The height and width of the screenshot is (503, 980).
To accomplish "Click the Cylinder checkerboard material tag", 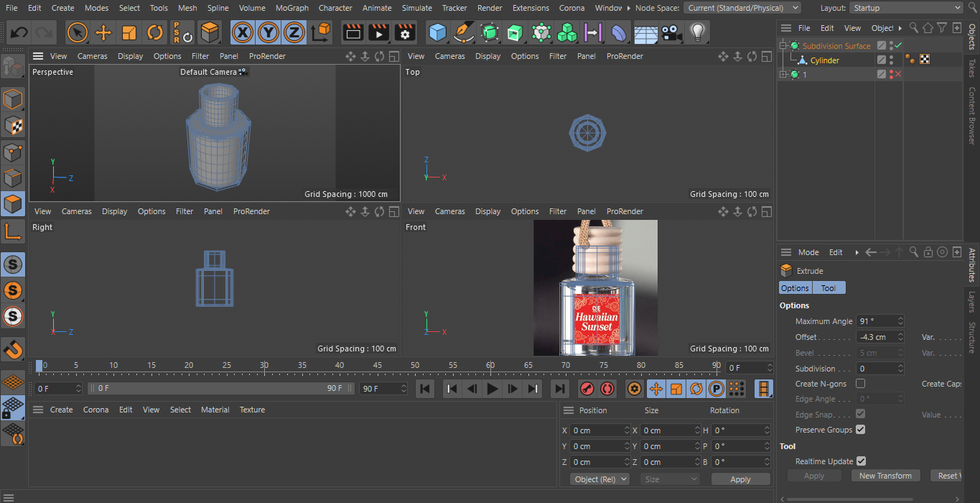I will pos(925,60).
